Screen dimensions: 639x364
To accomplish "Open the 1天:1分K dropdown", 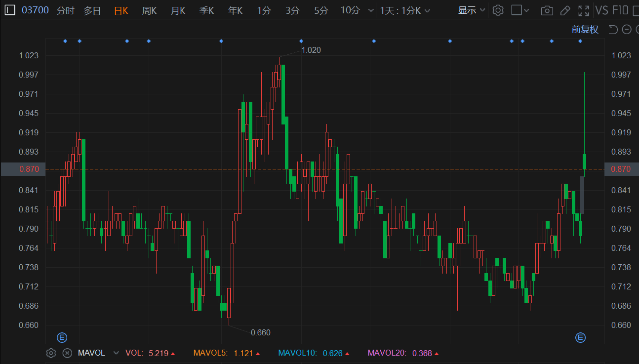I will pyautogui.click(x=405, y=10).
